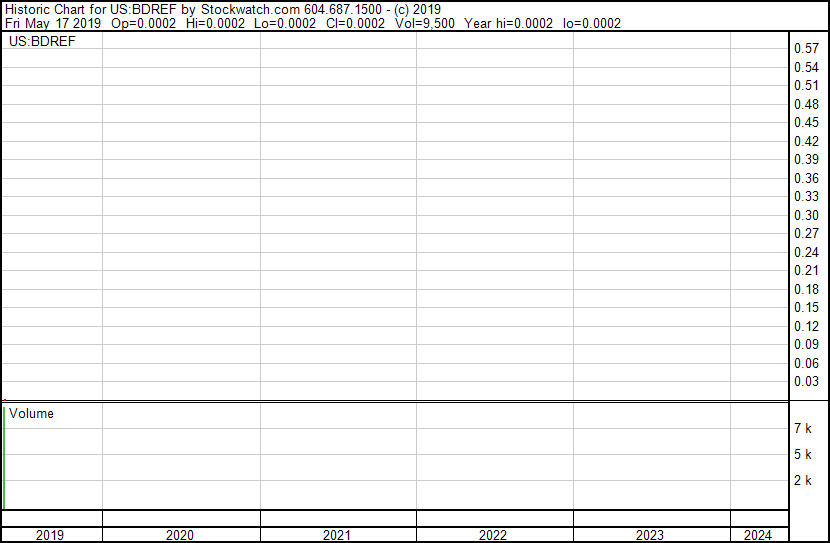Click the 2 k volume axis label

pos(802,480)
